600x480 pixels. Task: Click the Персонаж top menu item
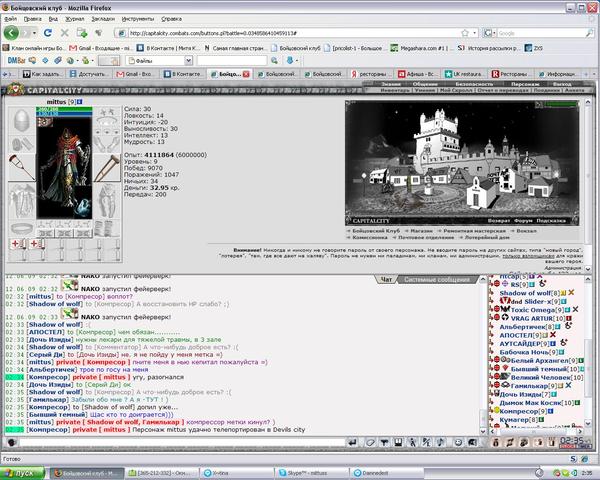pyautogui.click(x=525, y=84)
